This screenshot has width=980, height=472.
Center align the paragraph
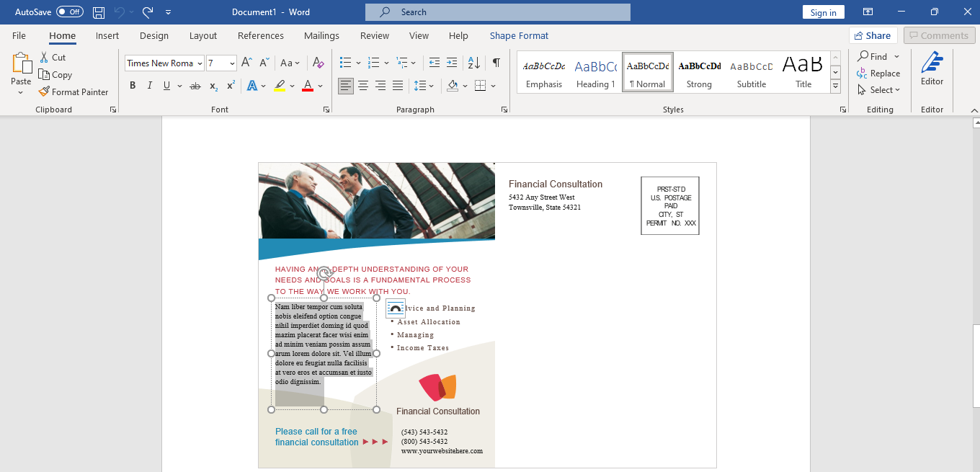tap(363, 85)
